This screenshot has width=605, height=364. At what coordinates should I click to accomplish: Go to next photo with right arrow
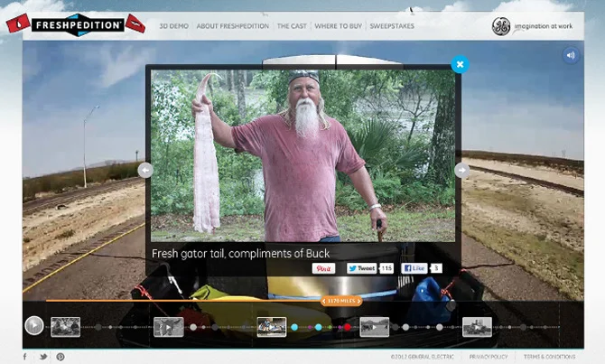[461, 170]
